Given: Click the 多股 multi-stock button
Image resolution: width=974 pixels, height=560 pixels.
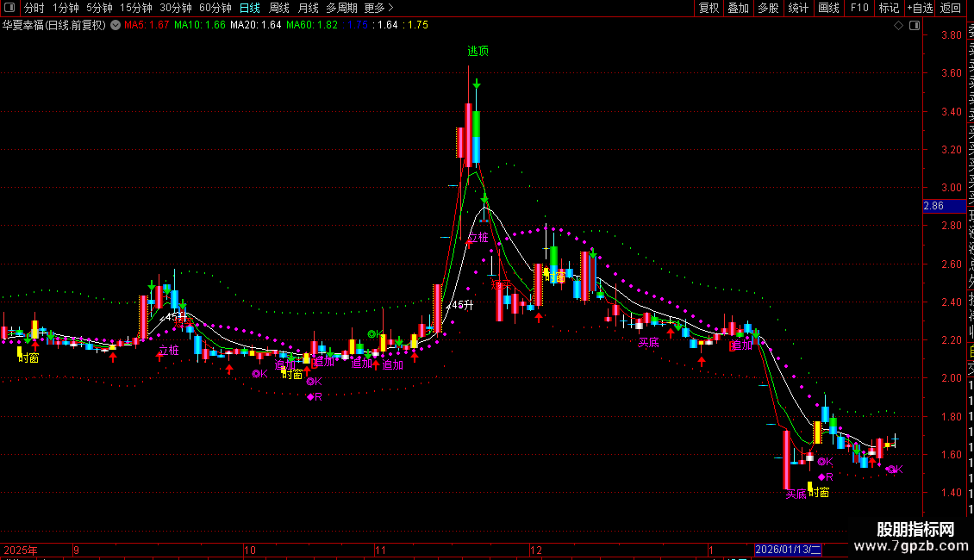Looking at the screenshot, I should coord(768,8).
